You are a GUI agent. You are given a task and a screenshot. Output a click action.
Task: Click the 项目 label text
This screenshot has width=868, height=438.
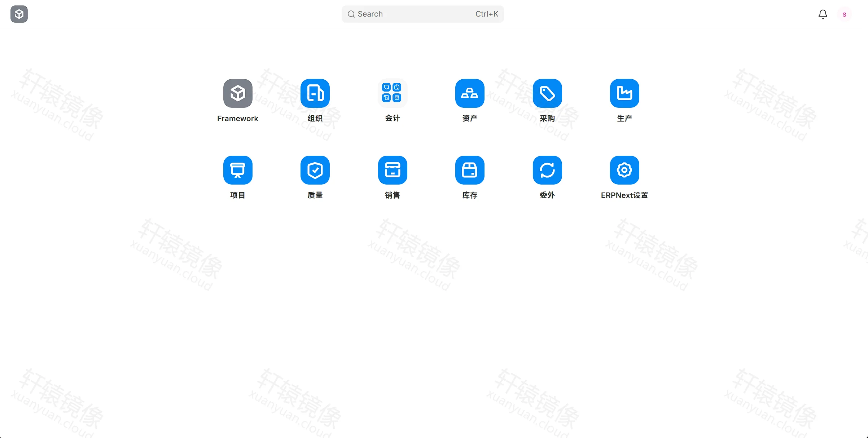(238, 195)
